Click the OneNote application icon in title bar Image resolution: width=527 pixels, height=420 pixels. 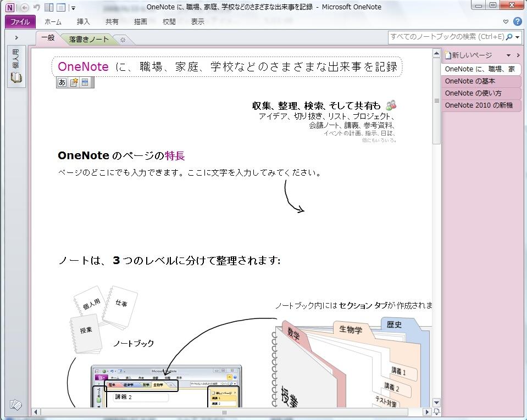10,7
